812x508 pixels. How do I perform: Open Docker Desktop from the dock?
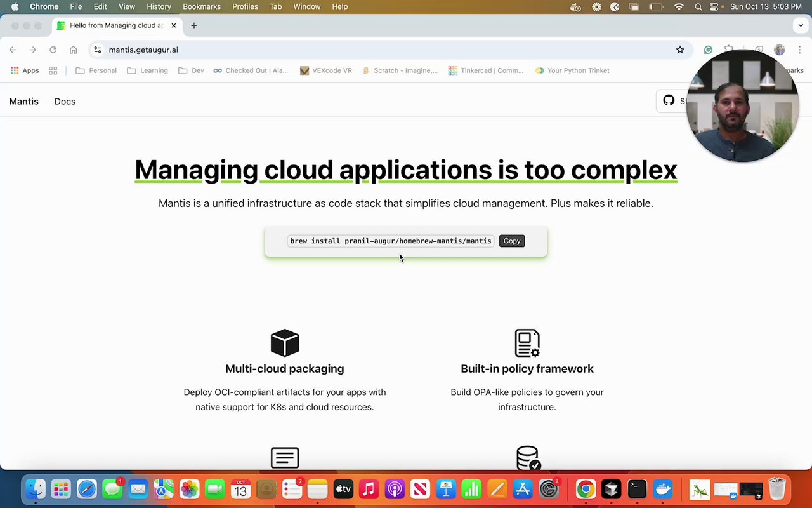click(x=663, y=489)
